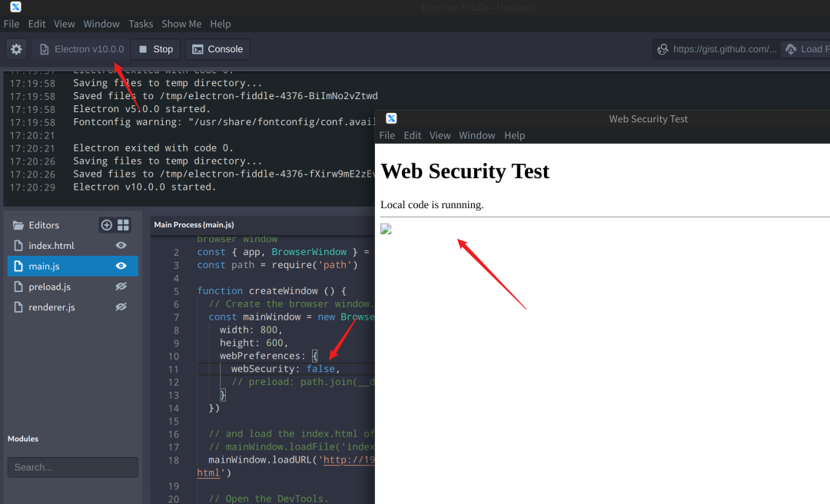Screen dimensions: 830x504
Task: Click 'Electron v10.0.0 started.' console line
Action: (x=144, y=187)
